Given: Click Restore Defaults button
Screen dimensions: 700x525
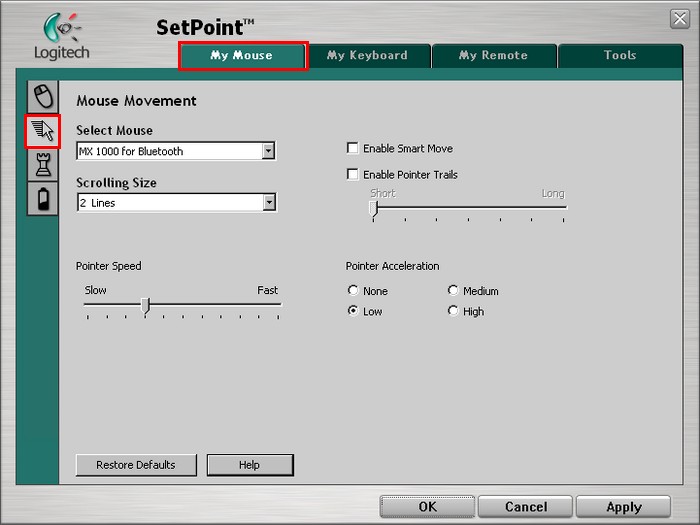Looking at the screenshot, I should pyautogui.click(x=136, y=465).
